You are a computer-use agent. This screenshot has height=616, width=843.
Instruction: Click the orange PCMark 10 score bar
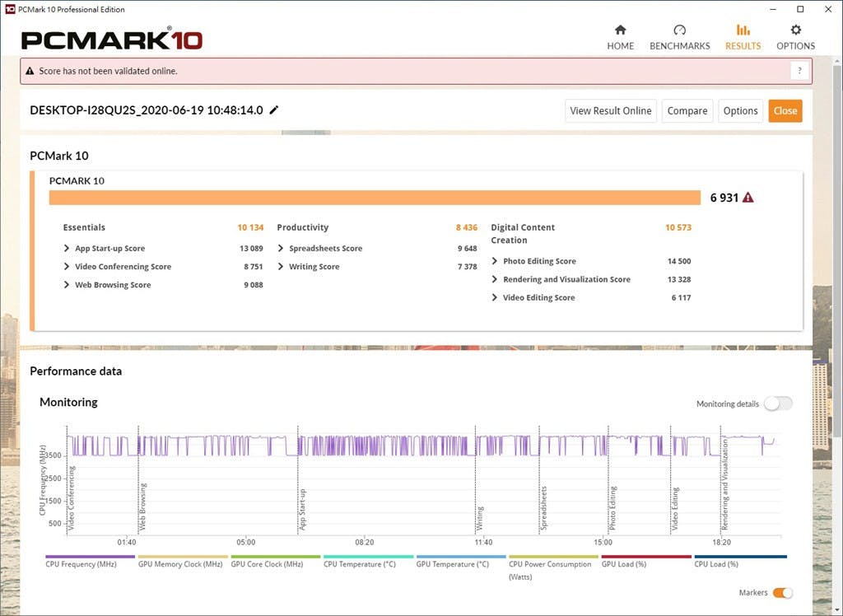[x=375, y=198]
